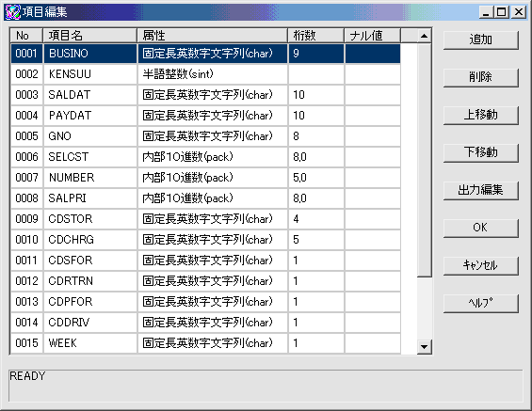The height and width of the screenshot is (411, 532).
Task: Select the CDDRIV item
Action: pos(90,323)
